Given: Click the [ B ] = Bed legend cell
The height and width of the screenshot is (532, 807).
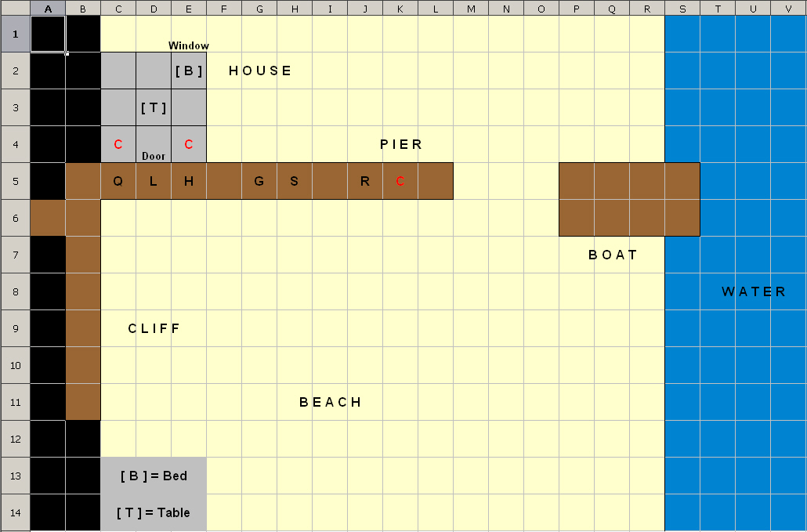Looking at the screenshot, I should point(154,476).
